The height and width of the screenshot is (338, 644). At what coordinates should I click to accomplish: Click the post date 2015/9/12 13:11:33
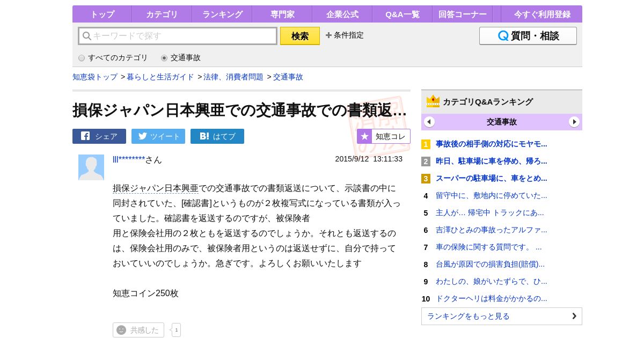coord(369,159)
